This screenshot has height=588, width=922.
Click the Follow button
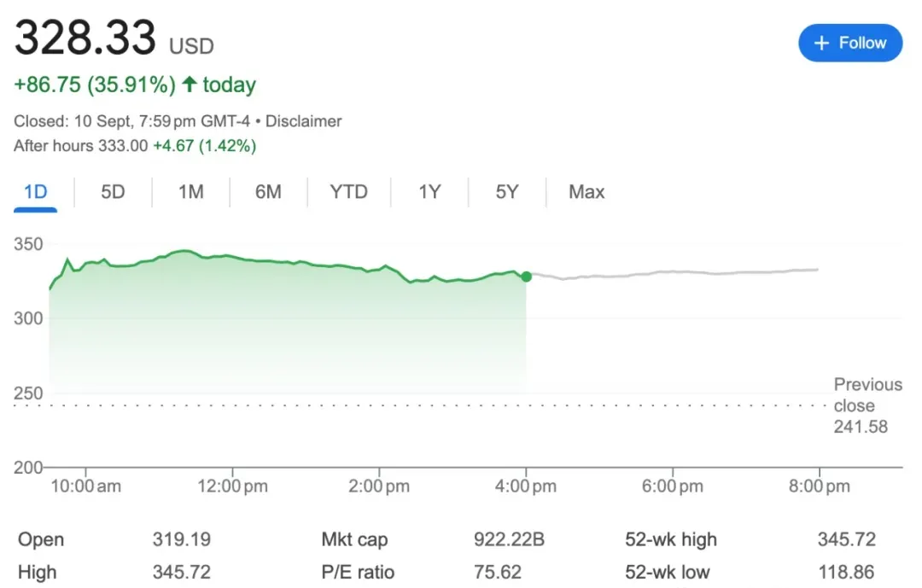point(849,43)
